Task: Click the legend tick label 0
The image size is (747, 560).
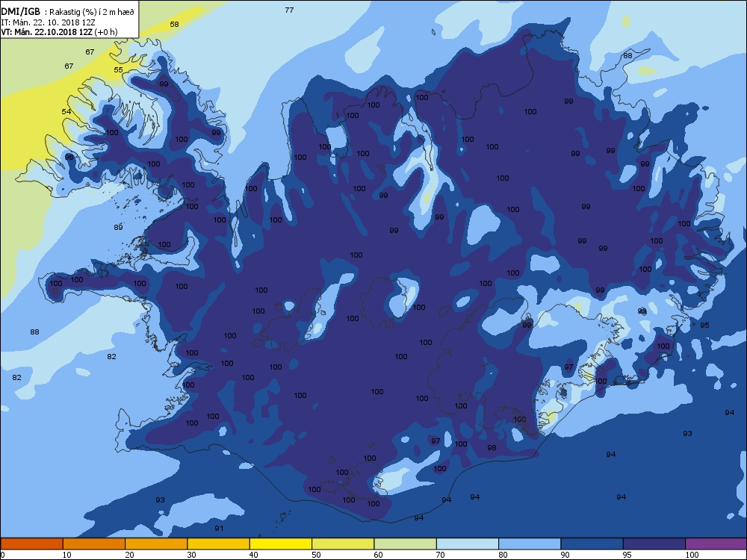Action: [2, 555]
